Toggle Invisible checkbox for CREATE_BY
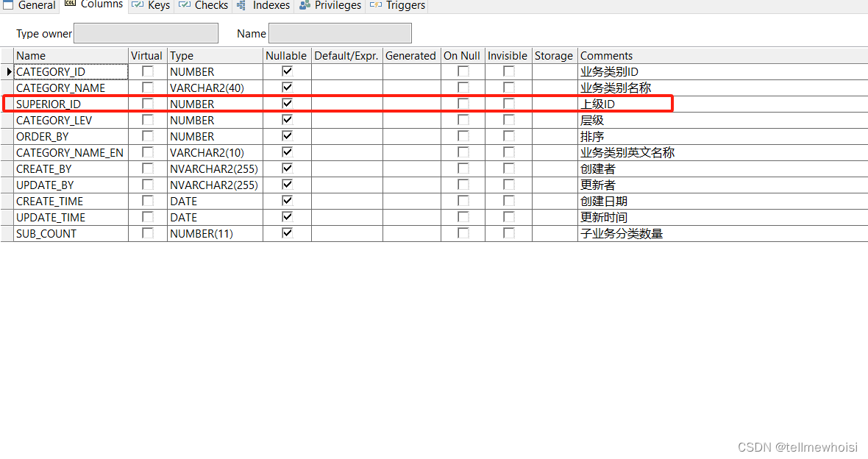This screenshot has width=868, height=459. coord(508,168)
